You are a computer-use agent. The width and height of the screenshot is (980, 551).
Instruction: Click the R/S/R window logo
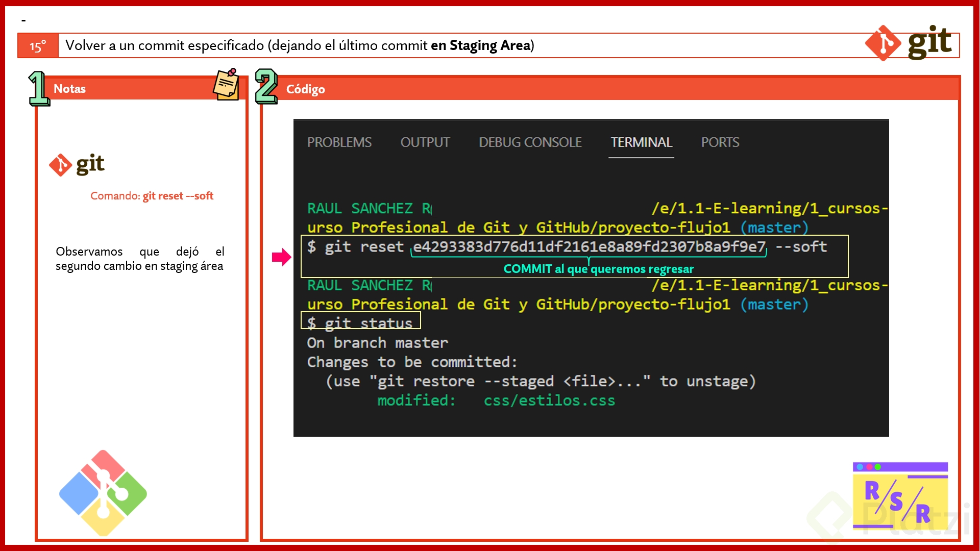pyautogui.click(x=900, y=496)
